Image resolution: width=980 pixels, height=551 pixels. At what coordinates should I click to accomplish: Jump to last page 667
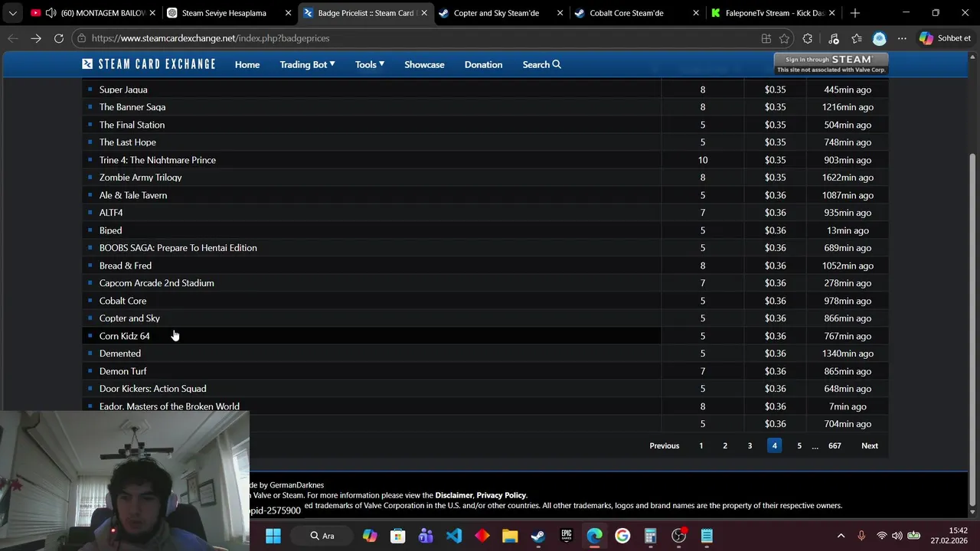coord(835,445)
